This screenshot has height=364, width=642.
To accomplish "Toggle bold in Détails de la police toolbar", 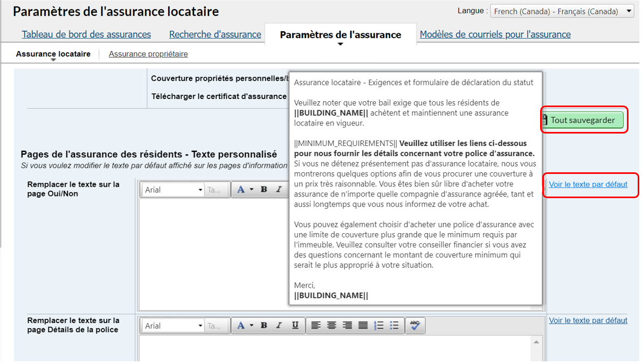I will pyautogui.click(x=264, y=326).
